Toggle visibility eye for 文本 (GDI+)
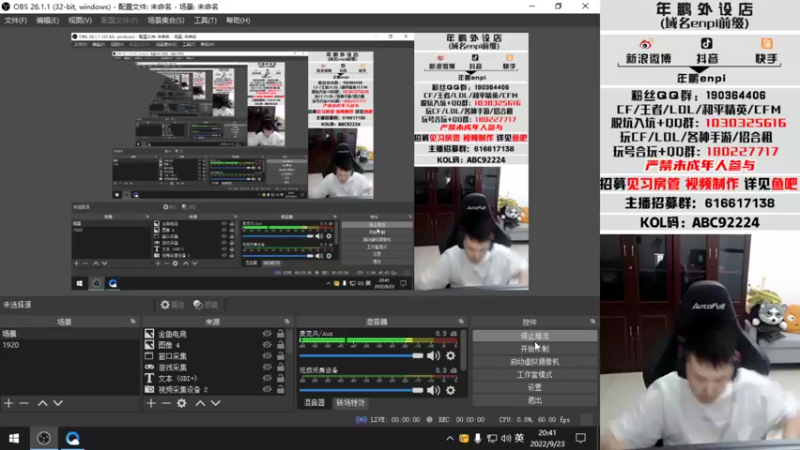The height and width of the screenshot is (450, 800). click(267, 378)
